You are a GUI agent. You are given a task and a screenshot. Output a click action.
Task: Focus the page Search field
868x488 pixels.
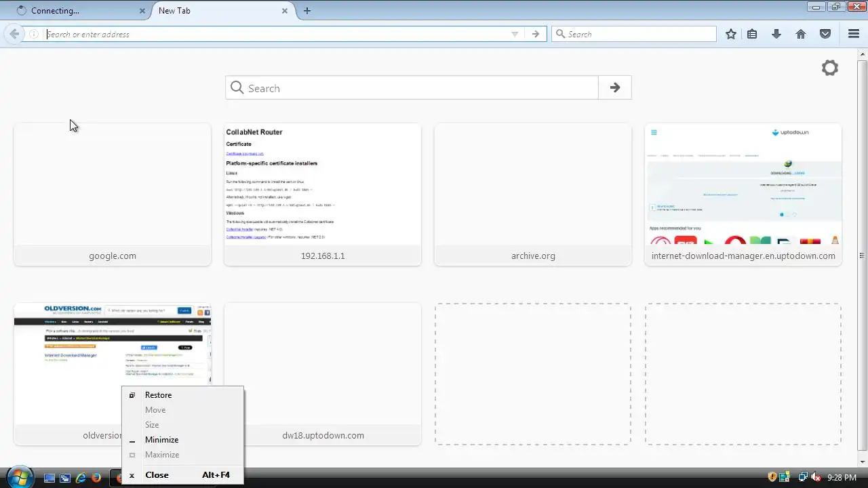(412, 87)
